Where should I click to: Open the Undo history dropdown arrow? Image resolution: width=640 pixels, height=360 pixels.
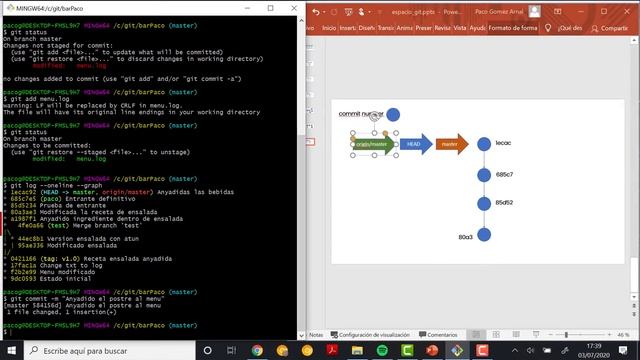point(324,12)
